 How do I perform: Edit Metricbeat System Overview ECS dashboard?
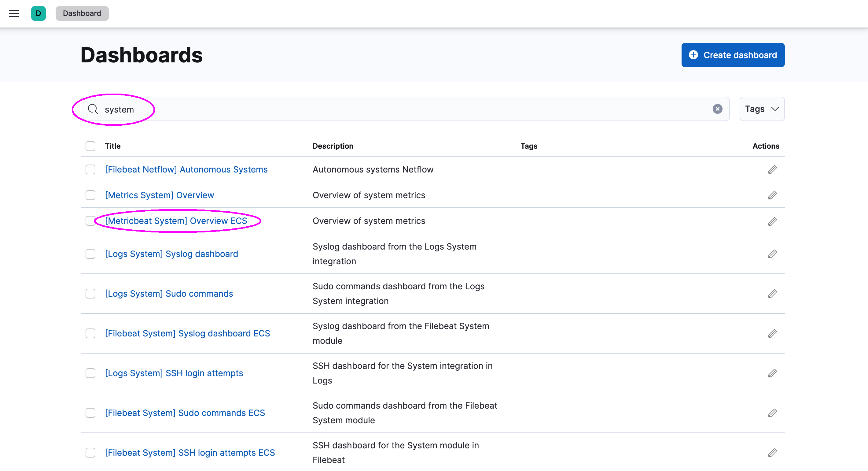772,221
